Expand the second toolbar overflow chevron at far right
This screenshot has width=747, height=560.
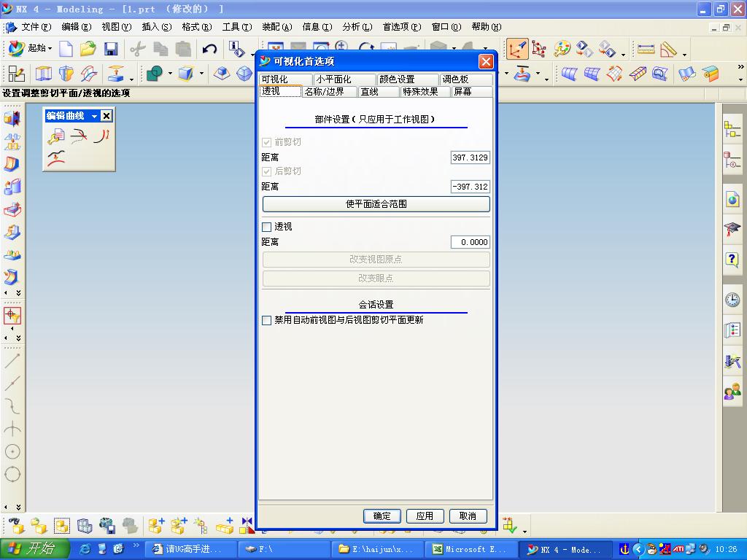tap(741, 67)
